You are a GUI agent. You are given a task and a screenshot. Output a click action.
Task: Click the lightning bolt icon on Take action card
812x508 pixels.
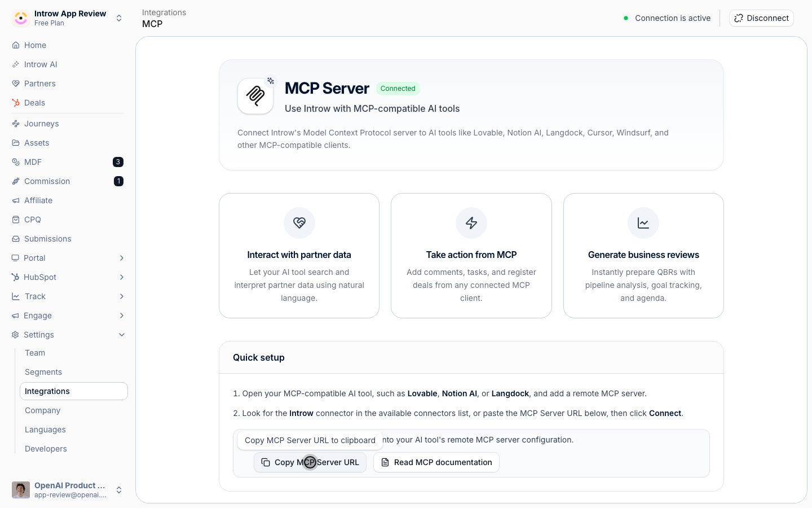tap(471, 223)
